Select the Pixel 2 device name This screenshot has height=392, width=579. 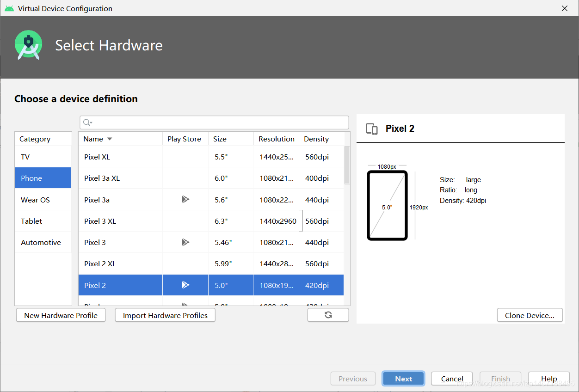point(95,285)
